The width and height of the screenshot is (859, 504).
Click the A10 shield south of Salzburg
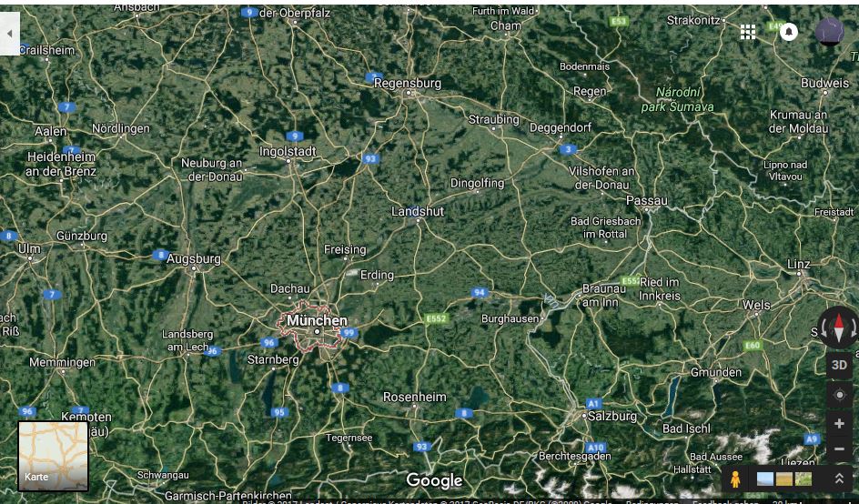(595, 447)
